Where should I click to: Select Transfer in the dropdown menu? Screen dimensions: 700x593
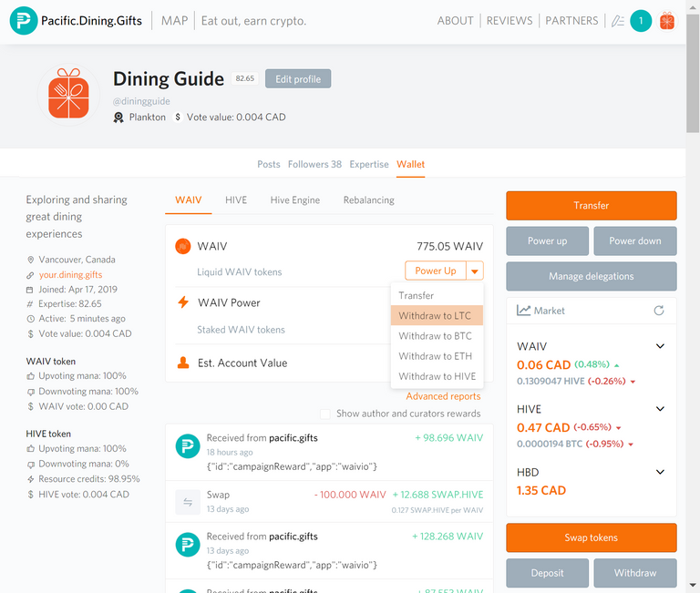pos(437,295)
